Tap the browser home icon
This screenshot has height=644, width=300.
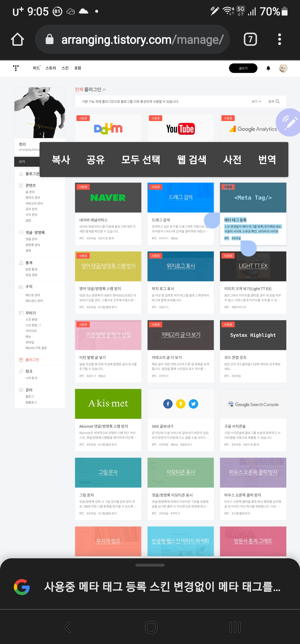pyautogui.click(x=17, y=39)
